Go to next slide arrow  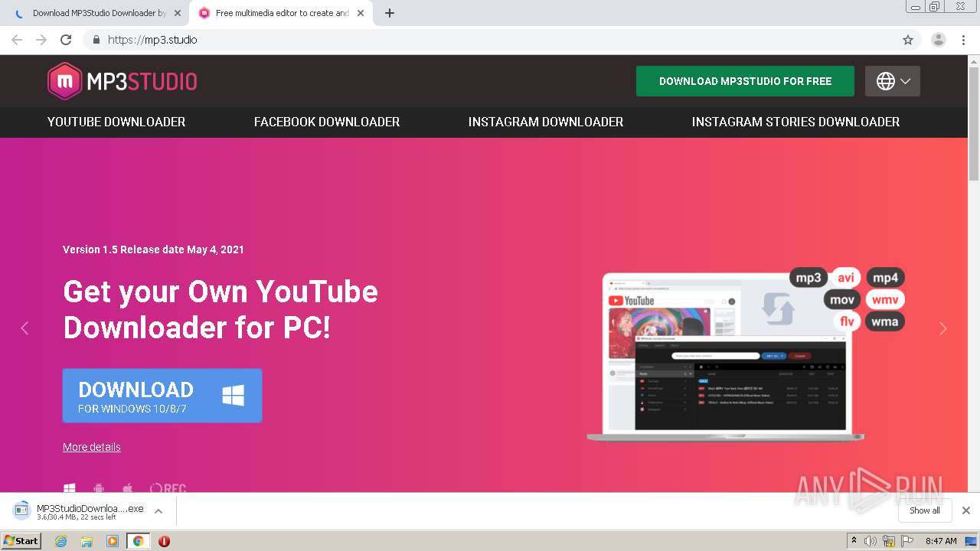(943, 328)
